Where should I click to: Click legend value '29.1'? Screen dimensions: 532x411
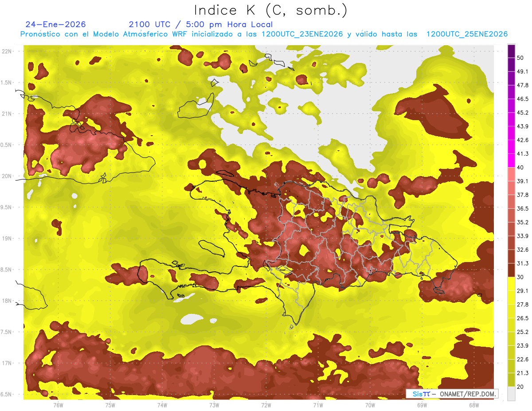coord(523,291)
